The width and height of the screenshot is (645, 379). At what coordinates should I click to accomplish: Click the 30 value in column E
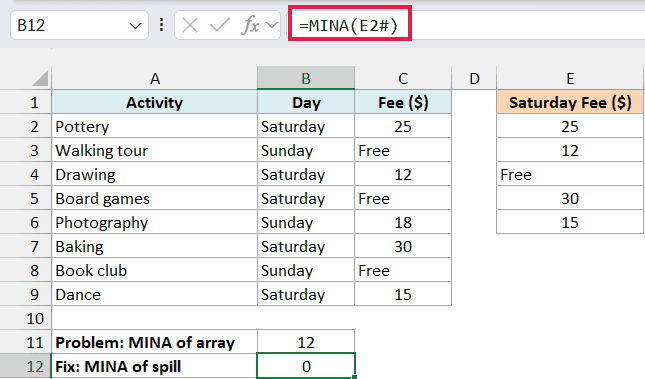pos(570,198)
